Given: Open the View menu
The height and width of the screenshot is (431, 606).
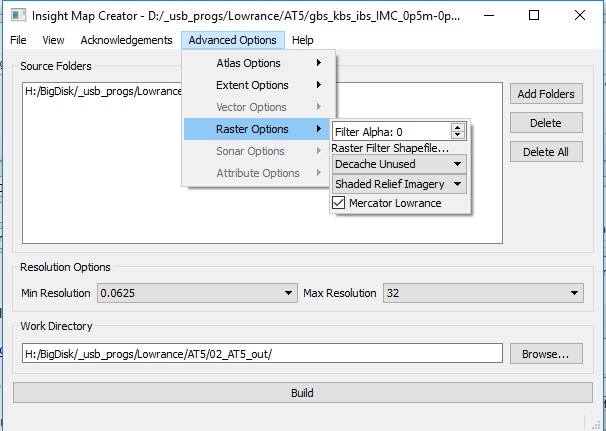Looking at the screenshot, I should click(53, 40).
